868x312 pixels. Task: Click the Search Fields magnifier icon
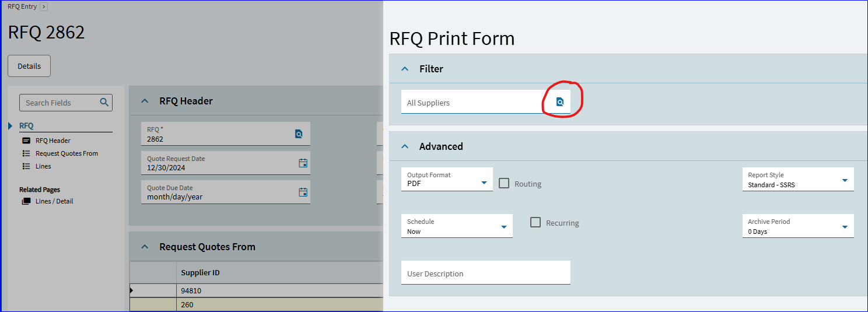(104, 102)
